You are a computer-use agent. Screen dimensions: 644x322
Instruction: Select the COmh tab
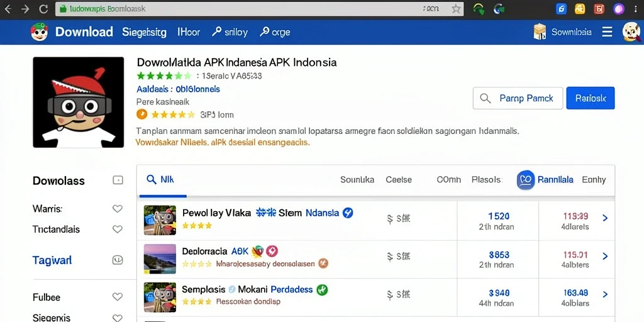(448, 179)
